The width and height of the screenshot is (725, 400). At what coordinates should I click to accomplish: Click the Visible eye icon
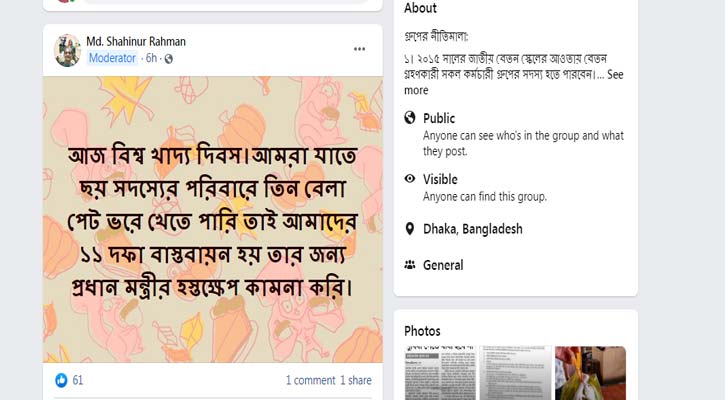click(410, 178)
